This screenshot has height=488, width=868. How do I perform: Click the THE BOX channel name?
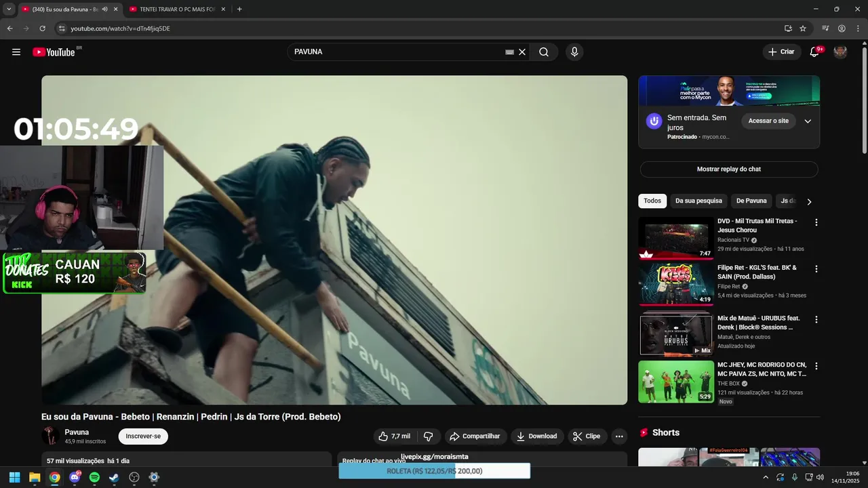point(729,384)
